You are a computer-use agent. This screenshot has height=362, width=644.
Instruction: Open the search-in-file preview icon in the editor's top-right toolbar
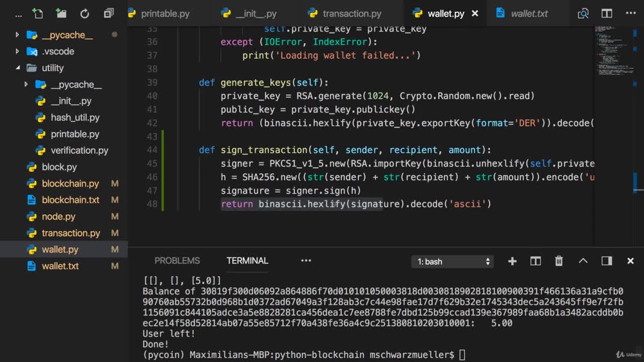click(x=583, y=14)
